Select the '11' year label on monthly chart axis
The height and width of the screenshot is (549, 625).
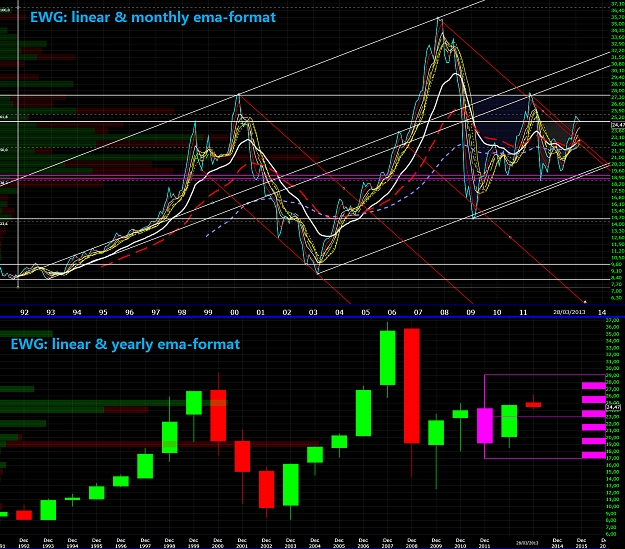523,312
